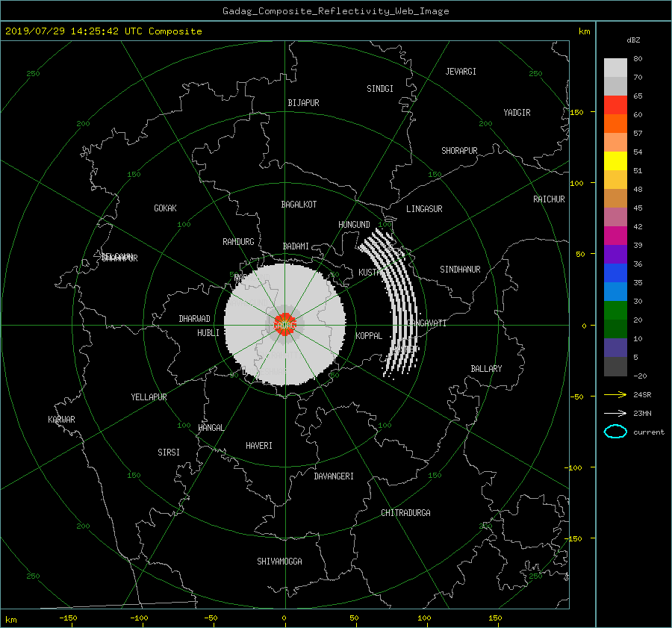The height and width of the screenshot is (628, 672).
Task: Click the RAMDURG city label
Action: pos(238,242)
